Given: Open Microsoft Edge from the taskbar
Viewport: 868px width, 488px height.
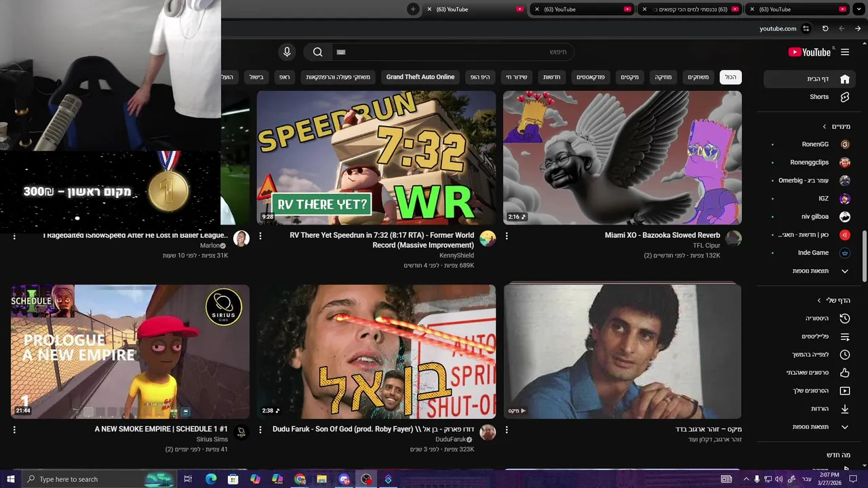Looking at the screenshot, I should [211, 479].
